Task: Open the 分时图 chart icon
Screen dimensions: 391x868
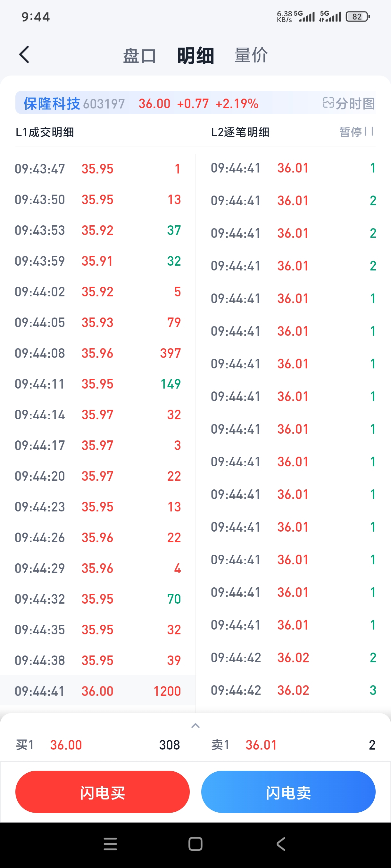Action: click(x=348, y=103)
